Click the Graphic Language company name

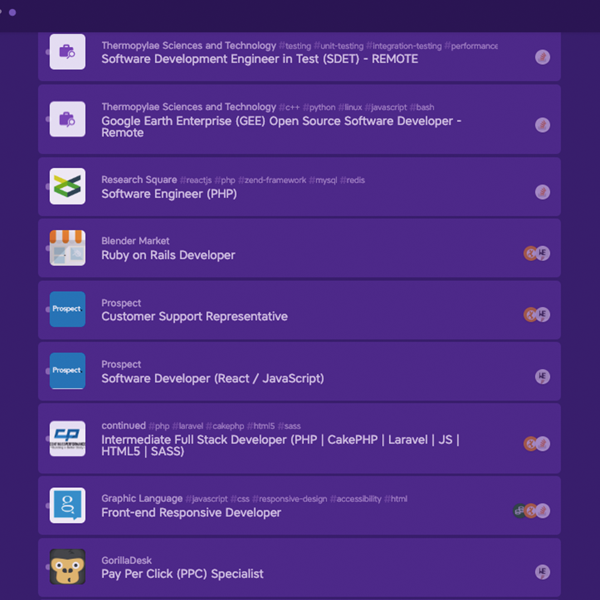[x=142, y=499]
